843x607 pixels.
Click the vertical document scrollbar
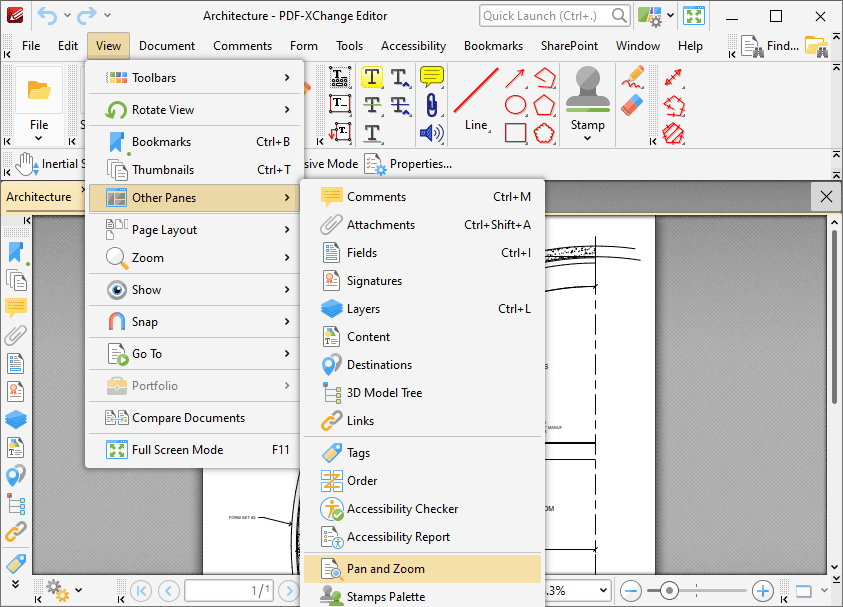[834, 316]
